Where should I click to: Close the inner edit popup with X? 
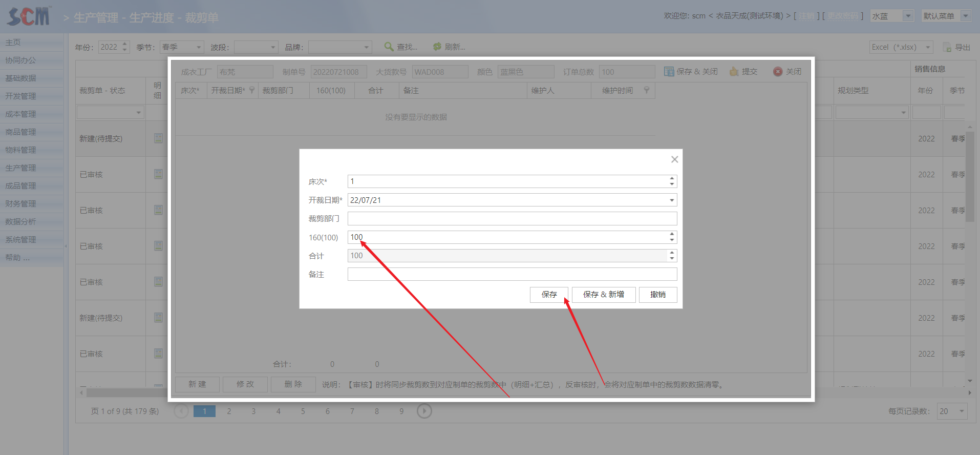tap(674, 159)
